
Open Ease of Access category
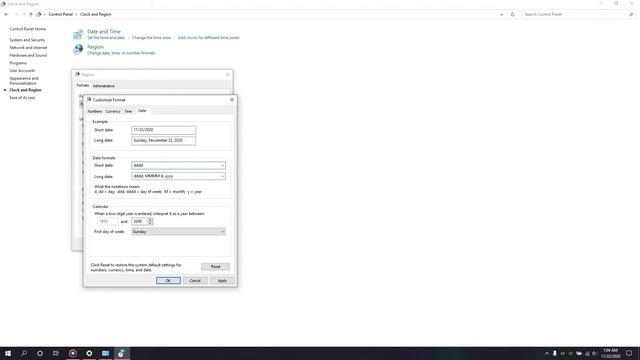[22, 98]
